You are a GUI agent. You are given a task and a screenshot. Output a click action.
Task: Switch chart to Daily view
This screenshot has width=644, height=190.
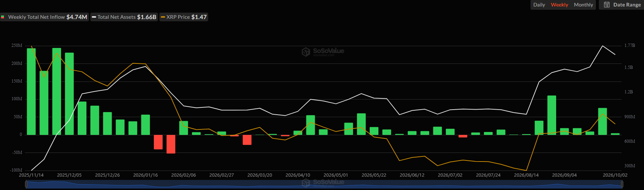539,5
